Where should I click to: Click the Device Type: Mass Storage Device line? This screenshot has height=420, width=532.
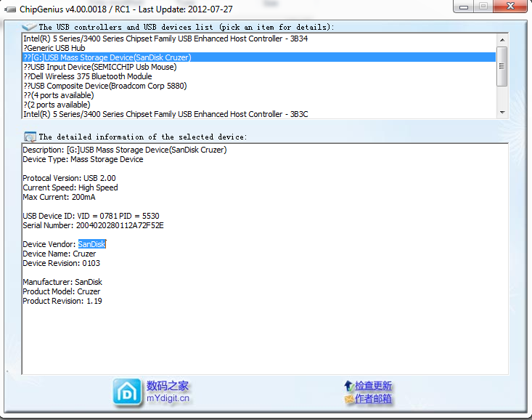point(83,159)
